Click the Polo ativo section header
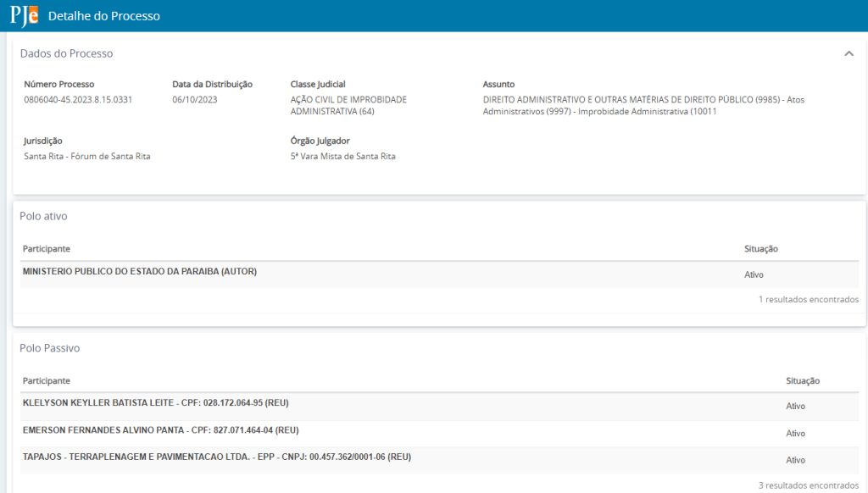This screenshot has height=493, width=868. click(x=43, y=216)
